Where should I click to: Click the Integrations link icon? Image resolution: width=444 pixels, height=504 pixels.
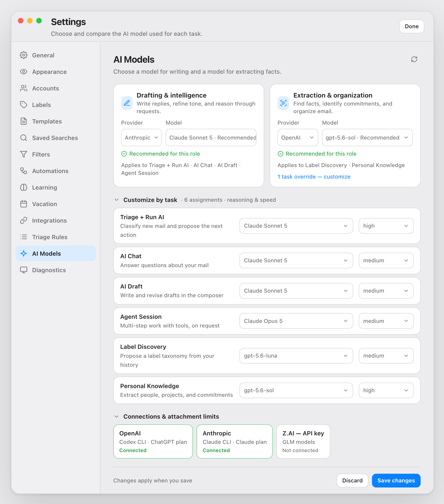(24, 220)
